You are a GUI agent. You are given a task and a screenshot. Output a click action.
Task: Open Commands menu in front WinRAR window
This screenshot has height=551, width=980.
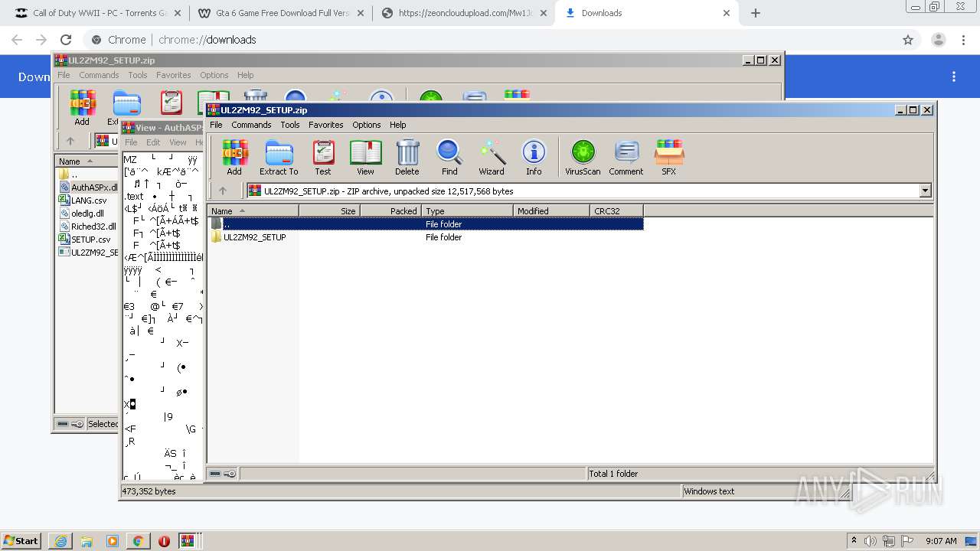coord(251,125)
